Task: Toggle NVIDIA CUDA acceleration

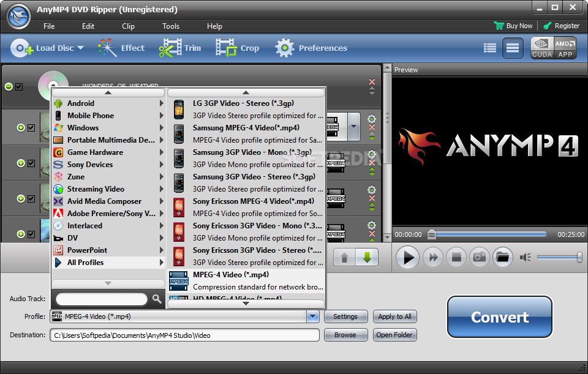Action: click(542, 48)
